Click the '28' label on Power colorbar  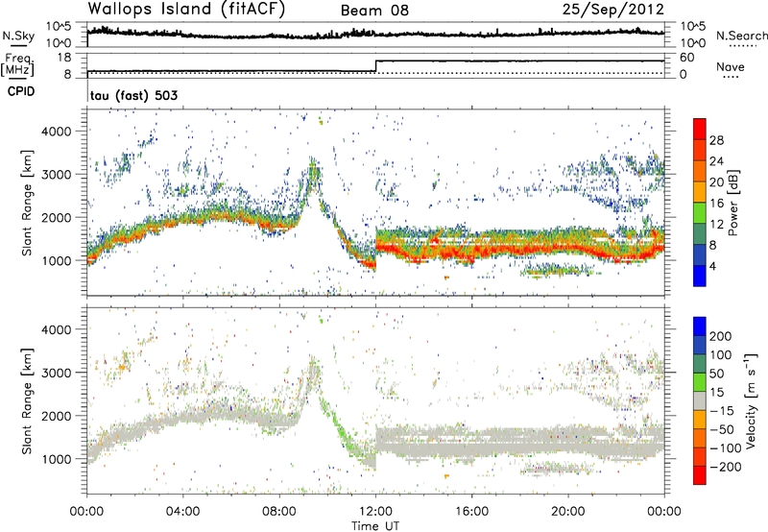coord(716,140)
